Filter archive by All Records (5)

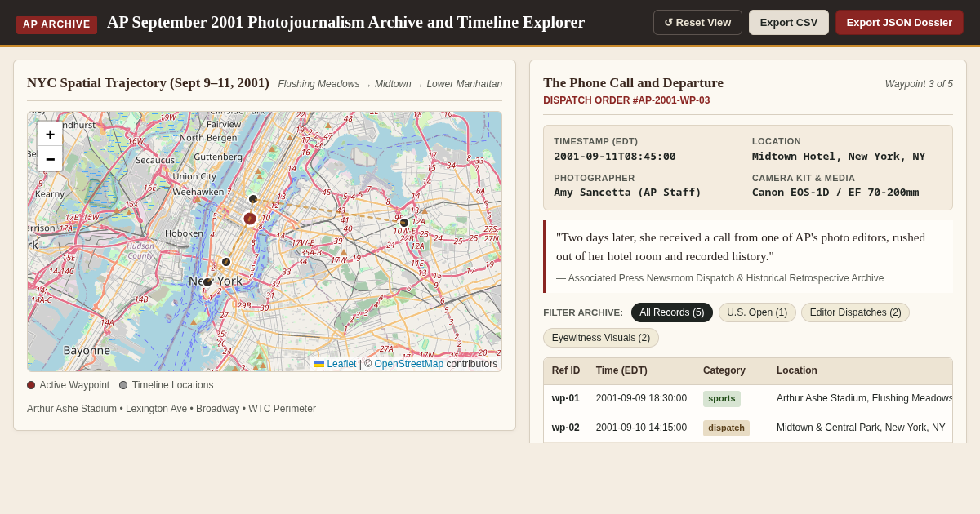[672, 312]
